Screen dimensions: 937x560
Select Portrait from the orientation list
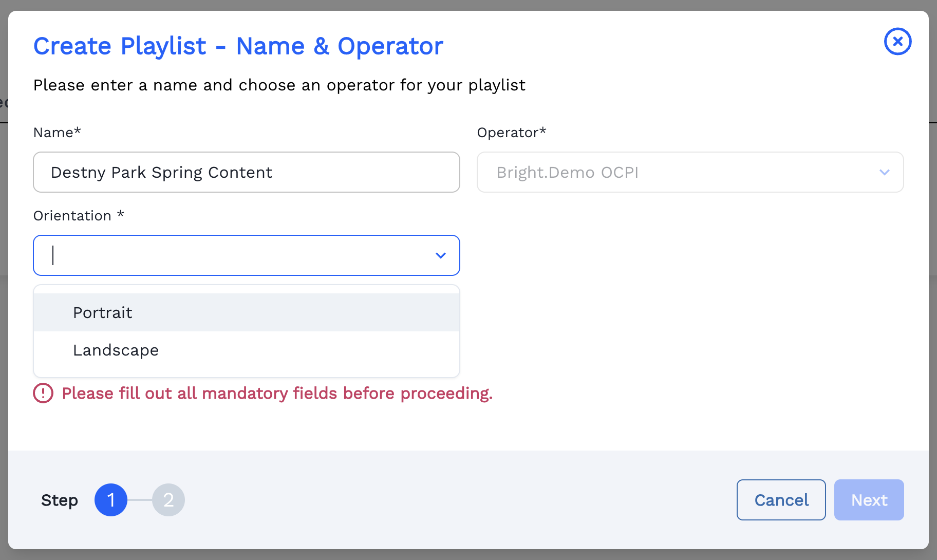103,312
